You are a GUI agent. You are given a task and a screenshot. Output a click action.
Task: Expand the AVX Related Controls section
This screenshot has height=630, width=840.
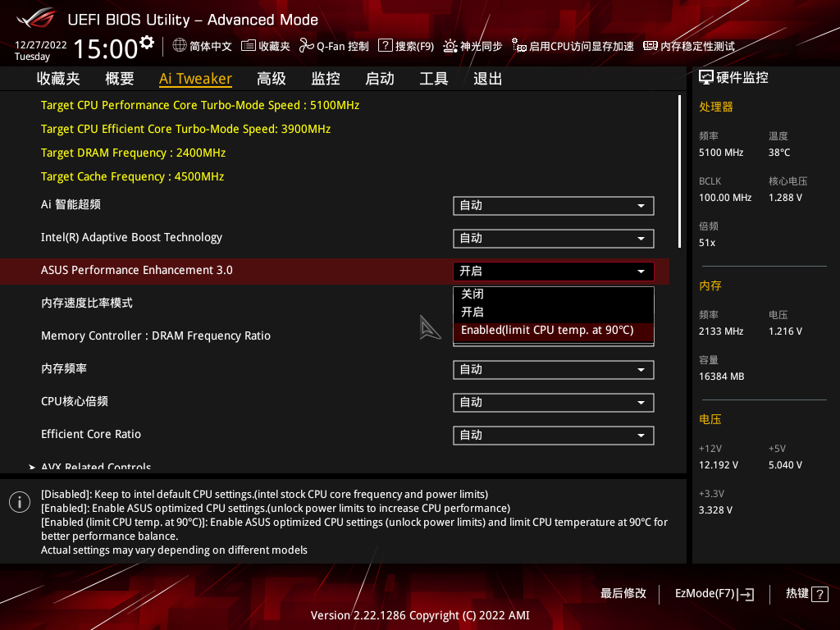coord(96,465)
